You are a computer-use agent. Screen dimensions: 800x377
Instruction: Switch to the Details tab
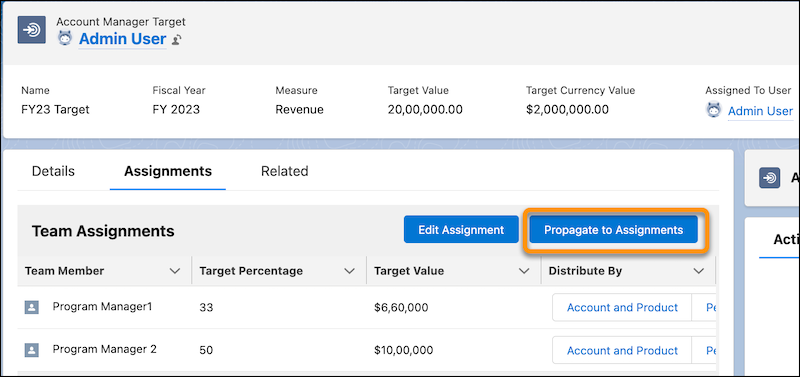[x=53, y=171]
